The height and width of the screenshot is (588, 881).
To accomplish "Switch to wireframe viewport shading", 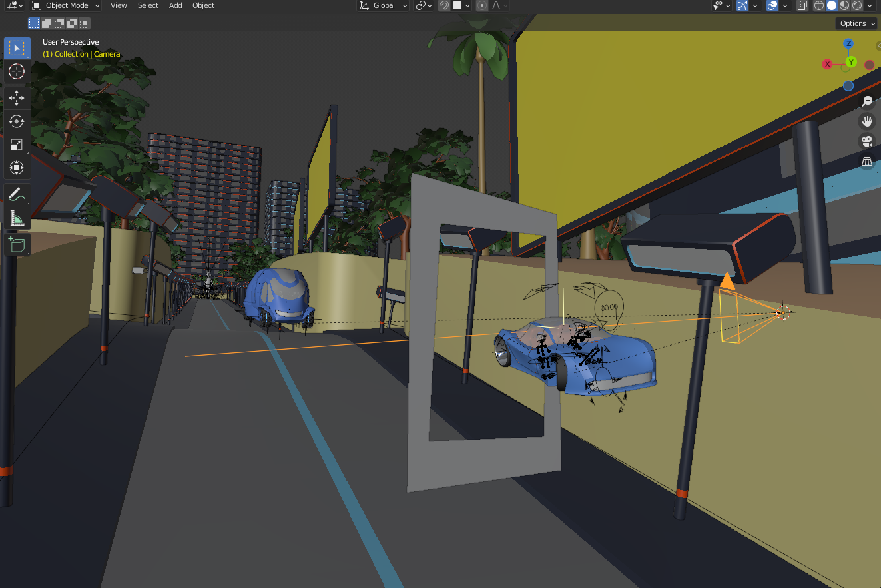I will pyautogui.click(x=819, y=5).
